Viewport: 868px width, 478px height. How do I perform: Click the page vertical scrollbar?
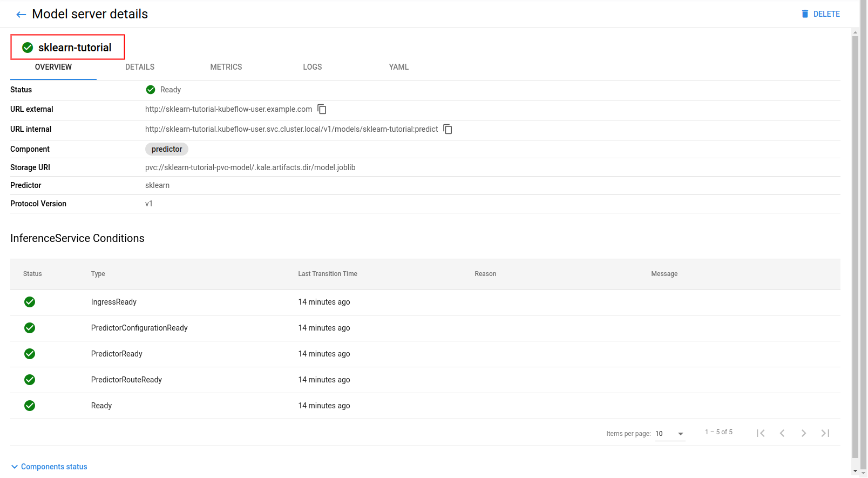tap(855, 247)
